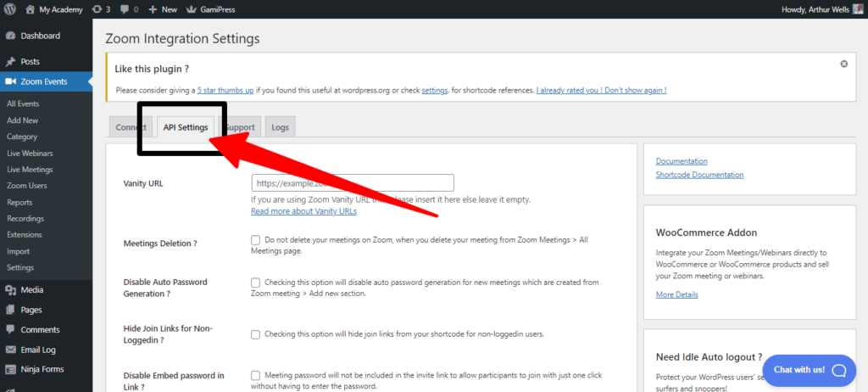Screen dimensions: 868x392
Task: Check Hide Join Links for Non-Loggedin
Action: tap(255, 334)
